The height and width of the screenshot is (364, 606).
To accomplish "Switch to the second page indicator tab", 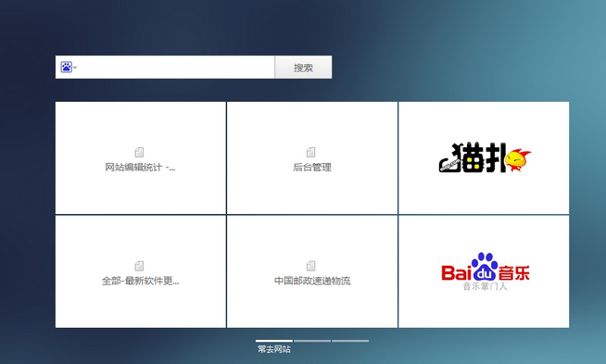I will point(312,341).
